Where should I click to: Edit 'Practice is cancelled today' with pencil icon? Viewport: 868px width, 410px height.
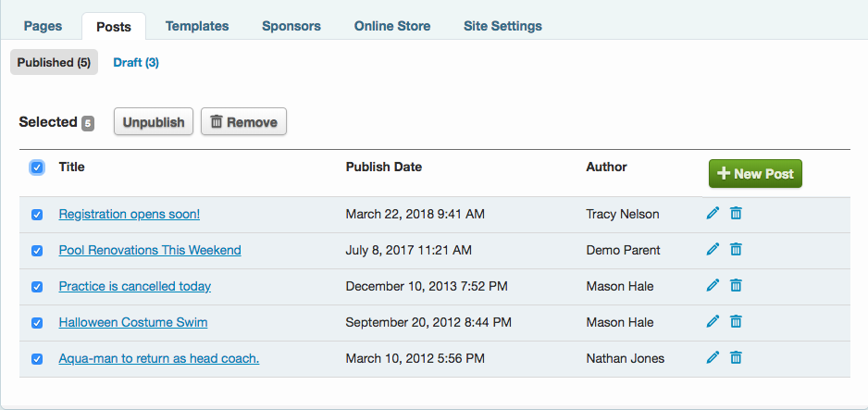[712, 286]
